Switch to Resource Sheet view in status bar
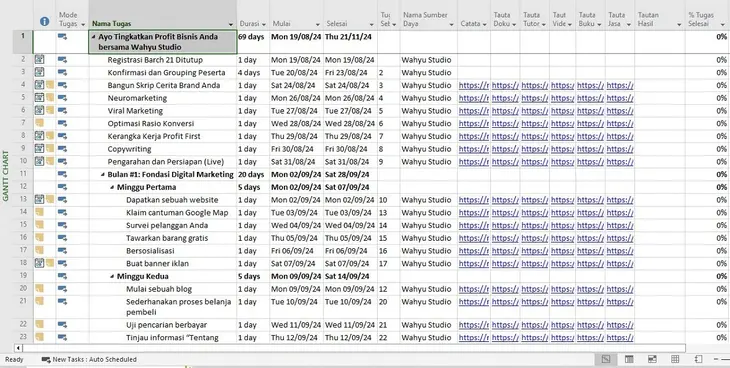Image resolution: width=730 pixels, height=368 pixels. [675, 359]
